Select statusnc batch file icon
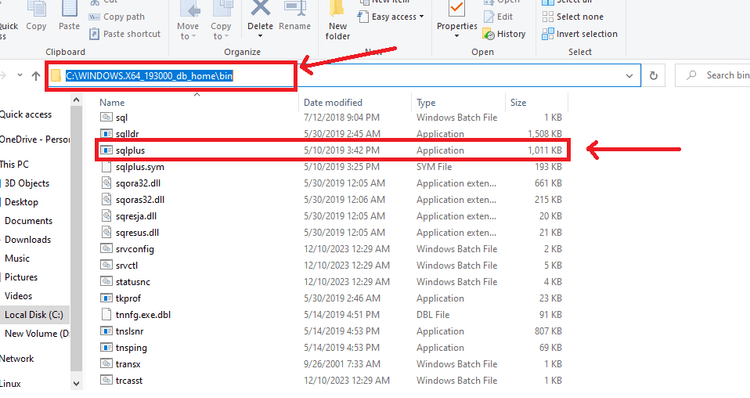 [106, 282]
